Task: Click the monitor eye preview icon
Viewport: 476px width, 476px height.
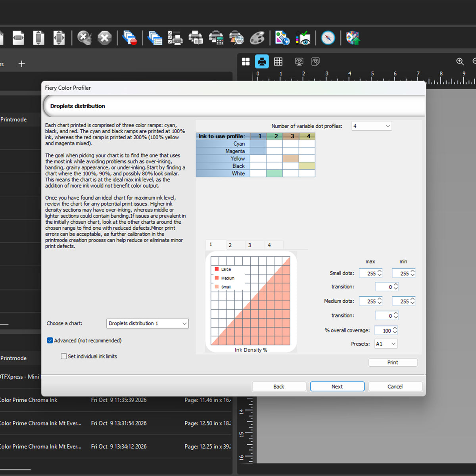Action: pos(299,61)
